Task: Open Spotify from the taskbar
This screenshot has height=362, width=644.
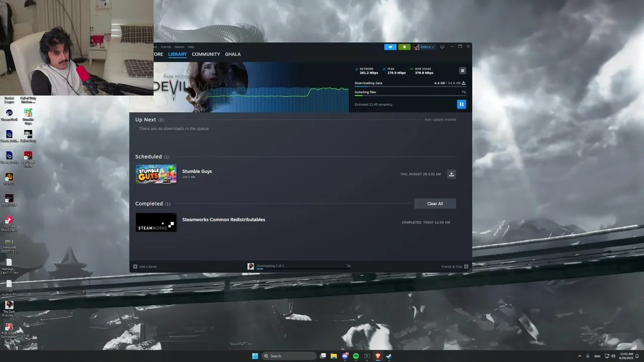Action: click(356, 356)
